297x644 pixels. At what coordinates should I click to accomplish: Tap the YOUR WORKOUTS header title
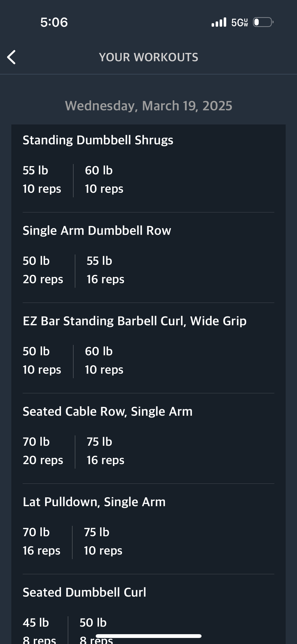pyautogui.click(x=149, y=57)
